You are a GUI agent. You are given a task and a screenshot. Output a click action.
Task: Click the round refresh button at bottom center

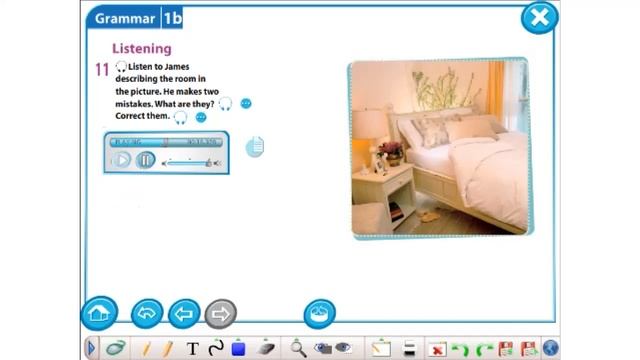point(320,313)
